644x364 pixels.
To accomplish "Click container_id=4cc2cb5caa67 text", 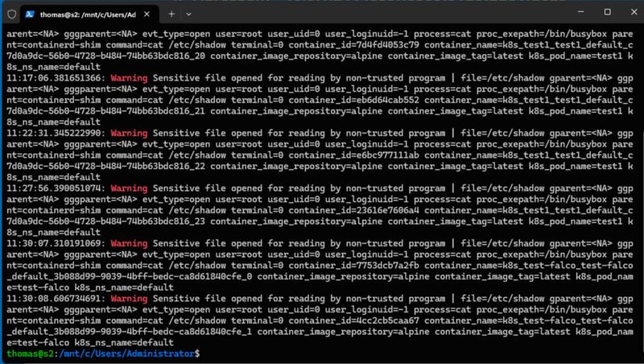I will pos(354,321).
